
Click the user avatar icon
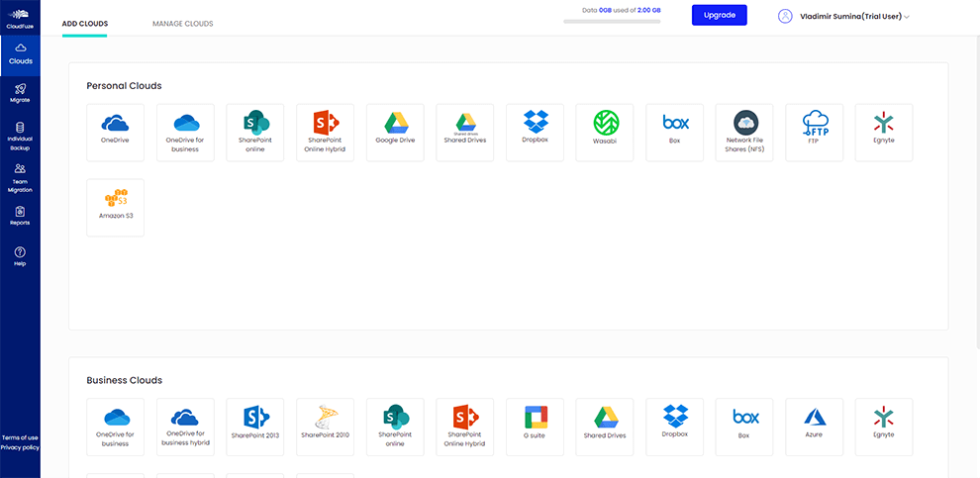coord(785,16)
